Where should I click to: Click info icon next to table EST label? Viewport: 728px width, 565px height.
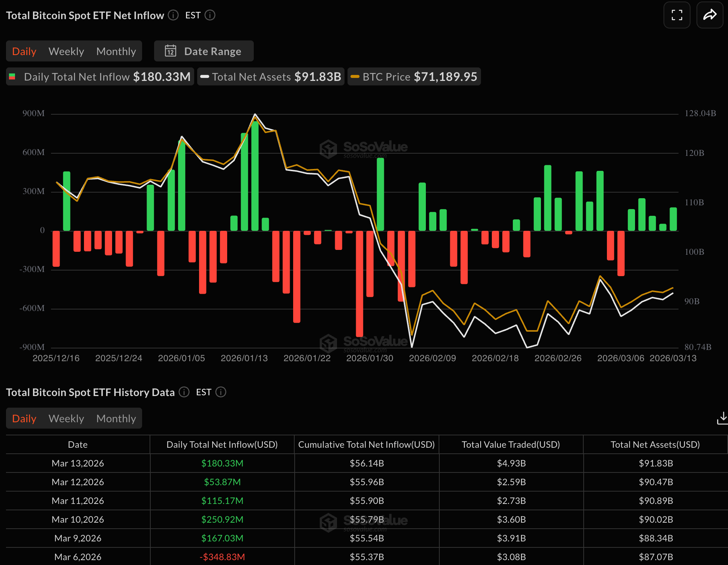coord(221,392)
